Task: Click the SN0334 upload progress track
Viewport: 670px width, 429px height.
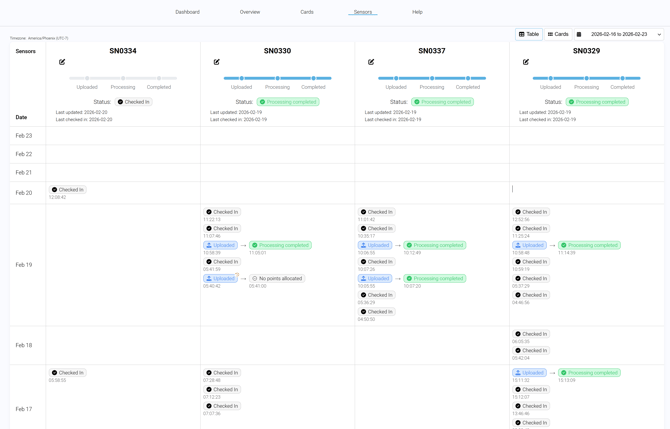Action: [123, 78]
